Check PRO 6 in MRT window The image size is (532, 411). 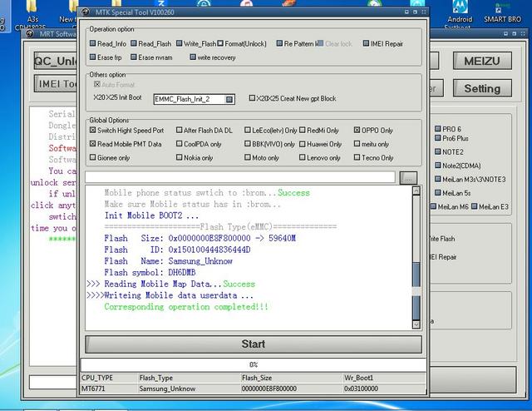point(438,129)
